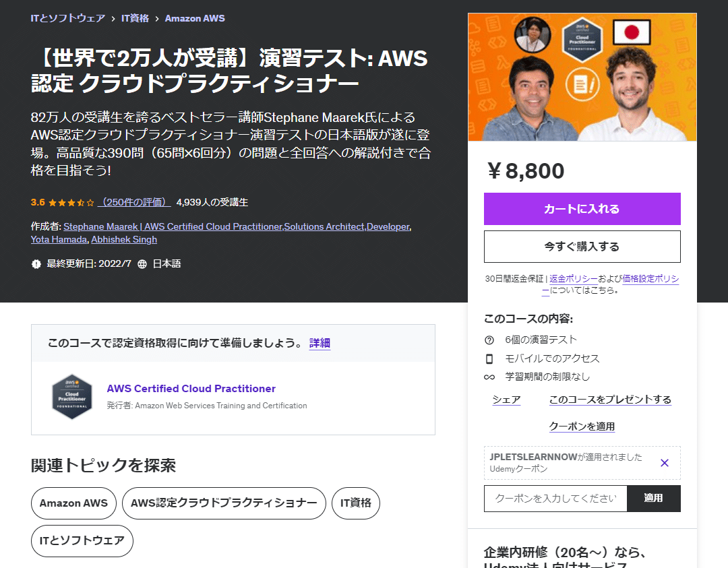Dismiss the JPLETSLEARNNOW coupon with the X icon
Image resolution: width=728 pixels, height=568 pixels.
click(665, 463)
